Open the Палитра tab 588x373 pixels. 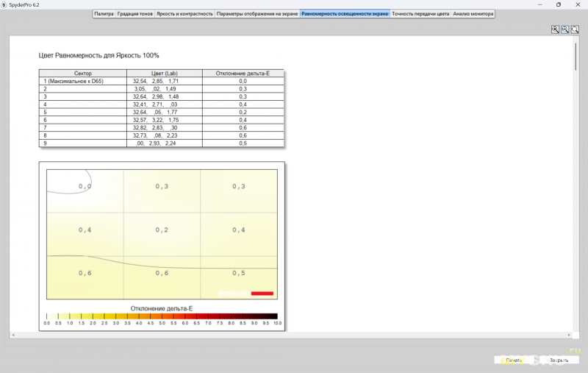[104, 14]
